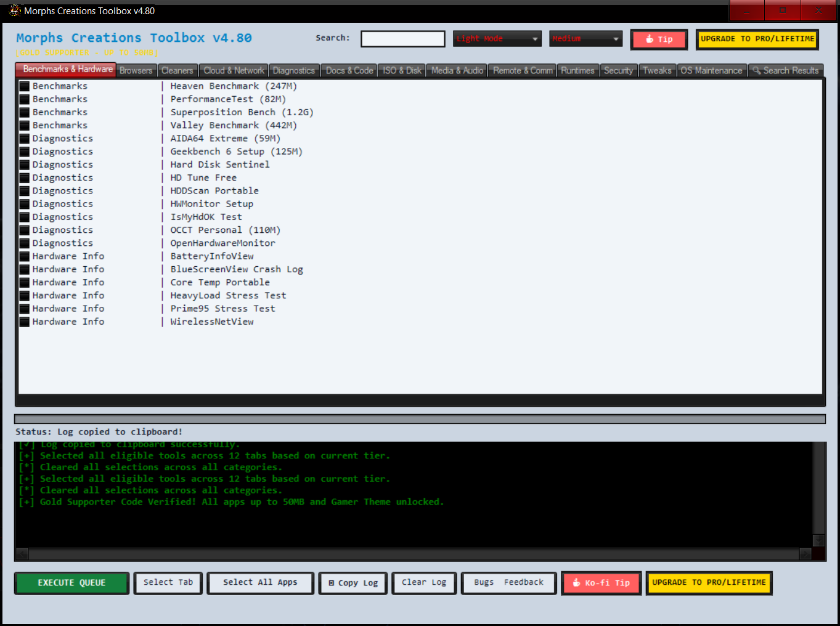Check the Prime95 Stress Test checkbox
This screenshot has width=840, height=626.
point(25,309)
